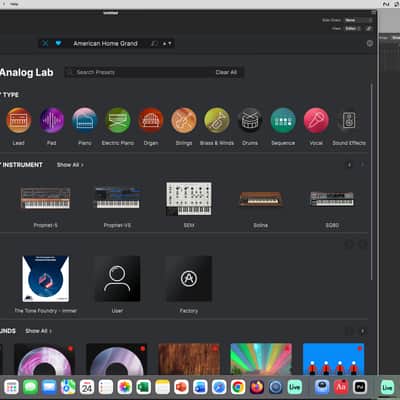Open Notes in the Dock
Screen dimensions: 400x400
162,387
